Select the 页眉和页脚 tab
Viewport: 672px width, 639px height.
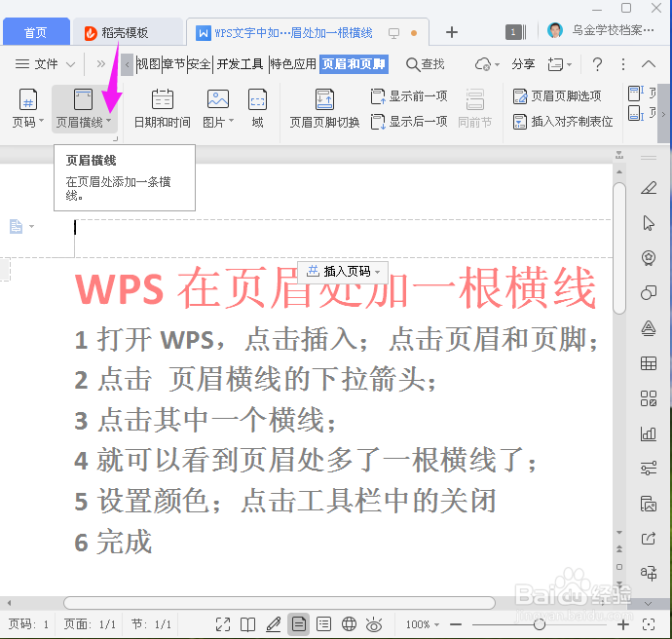tap(354, 64)
